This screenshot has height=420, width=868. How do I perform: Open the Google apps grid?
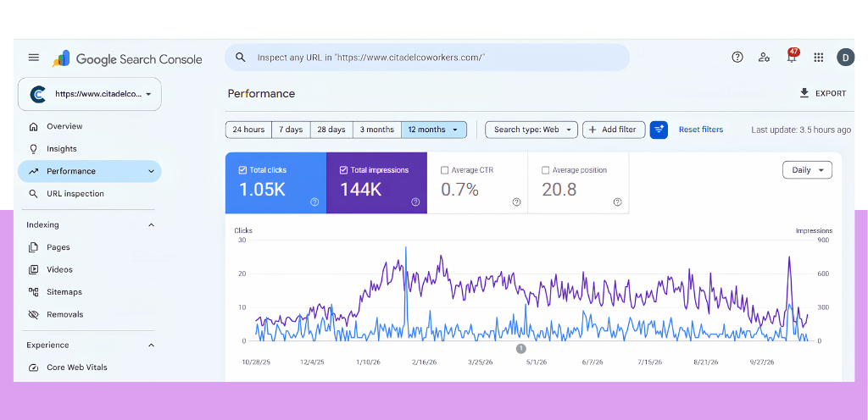pyautogui.click(x=819, y=57)
